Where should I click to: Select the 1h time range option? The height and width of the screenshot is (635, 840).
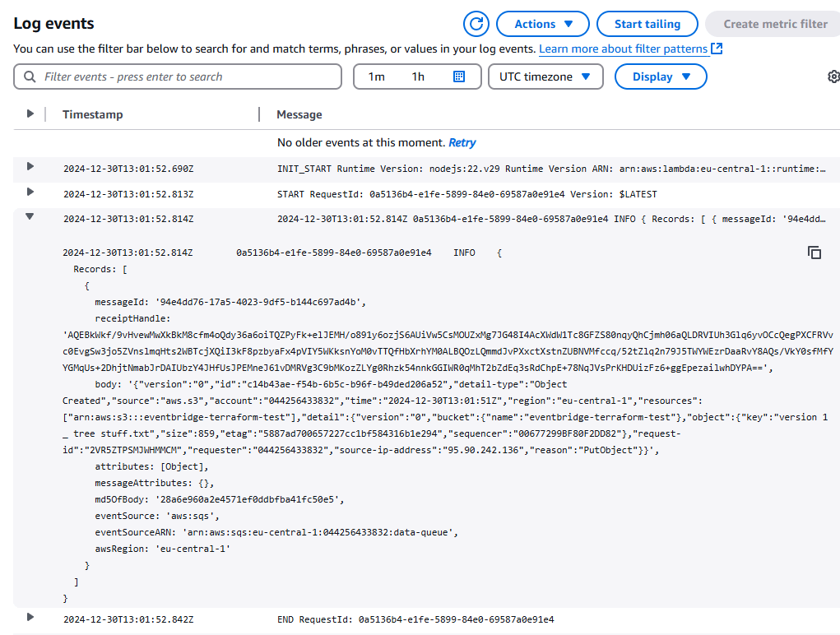point(418,76)
